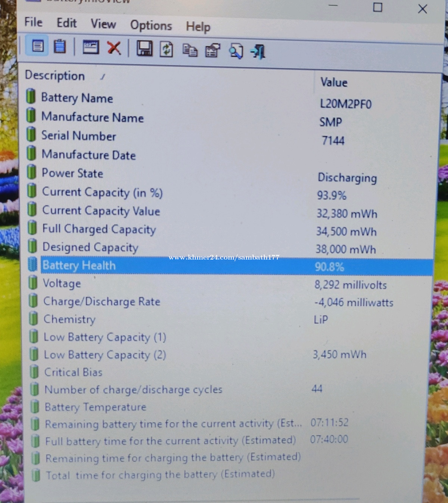Click the Properties toolbar icon

click(213, 50)
